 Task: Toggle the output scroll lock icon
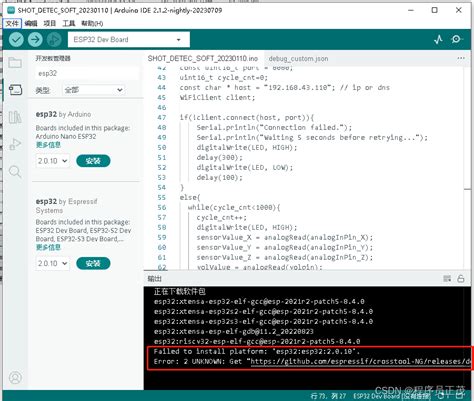click(461, 278)
